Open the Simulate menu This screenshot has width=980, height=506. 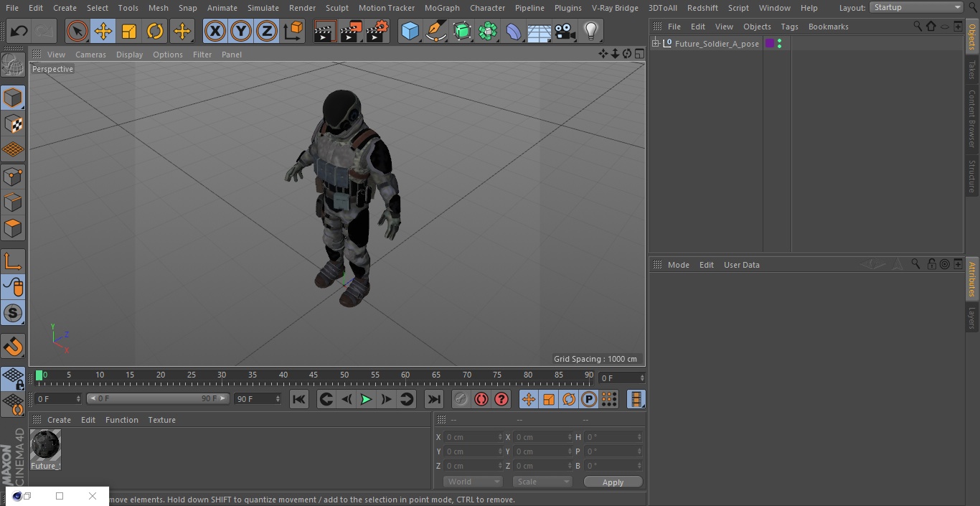tap(263, 8)
